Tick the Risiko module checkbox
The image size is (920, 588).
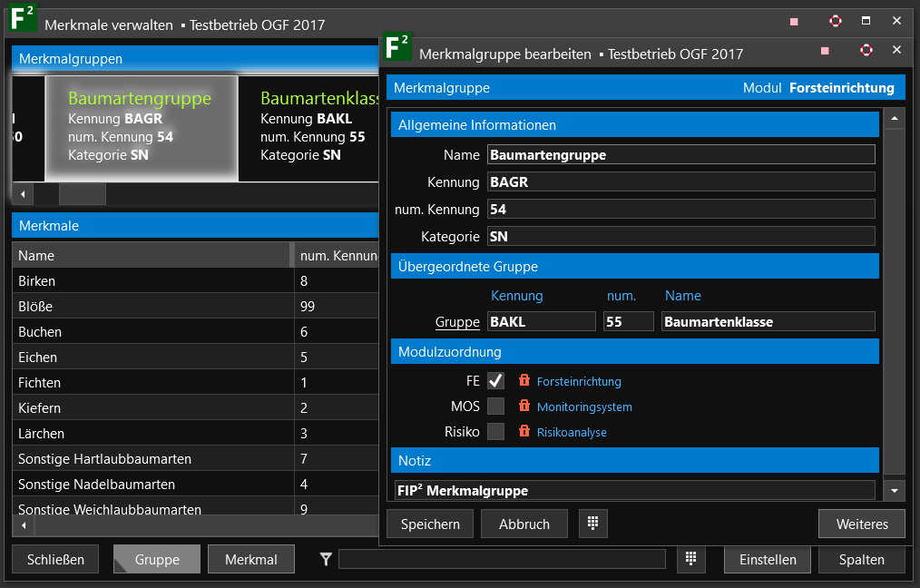tap(495, 432)
